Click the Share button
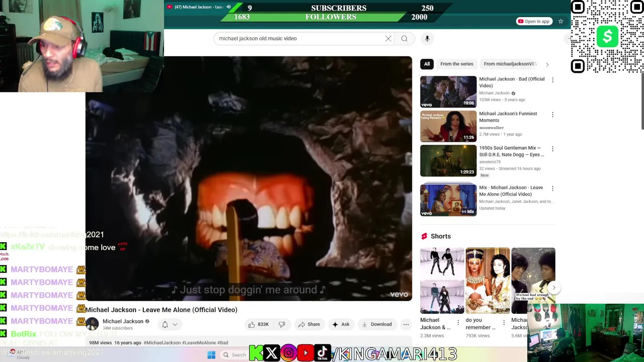 (308, 324)
